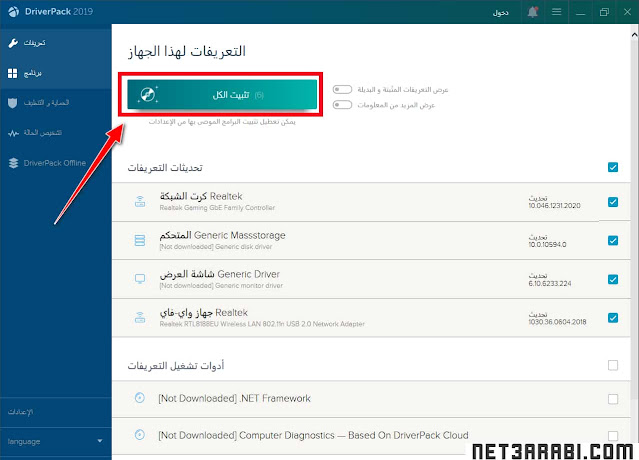Viewport: 639px width, 460px height.
Task: Open protection and cleanup sidebar tab
Action: (x=55, y=103)
